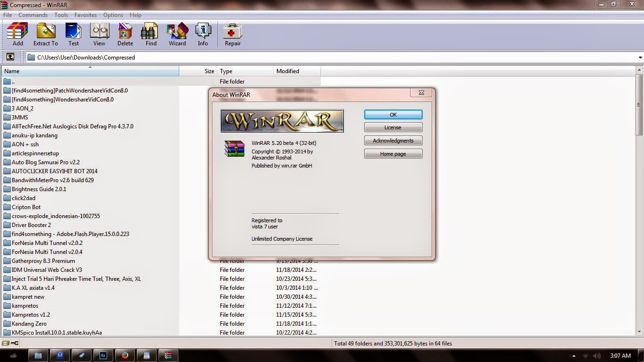Click the scrollbar up arrow
The image size is (644, 362).
tap(640, 70)
